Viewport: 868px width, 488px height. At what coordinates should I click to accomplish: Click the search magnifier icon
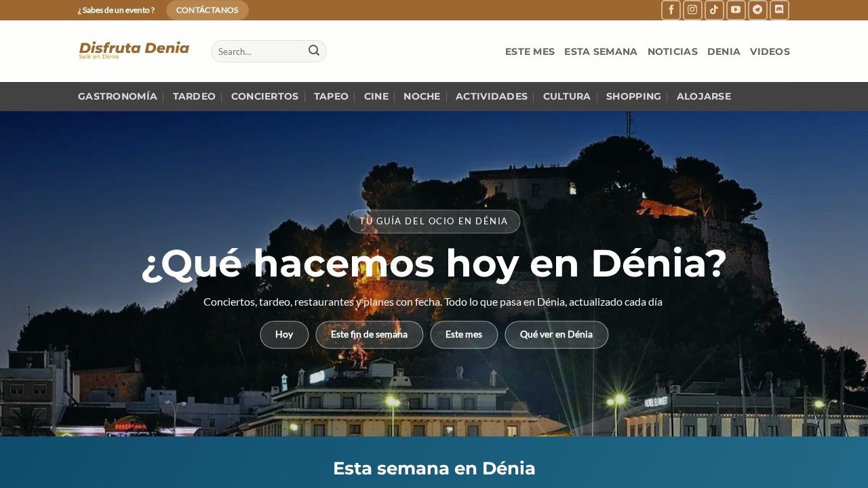point(314,51)
